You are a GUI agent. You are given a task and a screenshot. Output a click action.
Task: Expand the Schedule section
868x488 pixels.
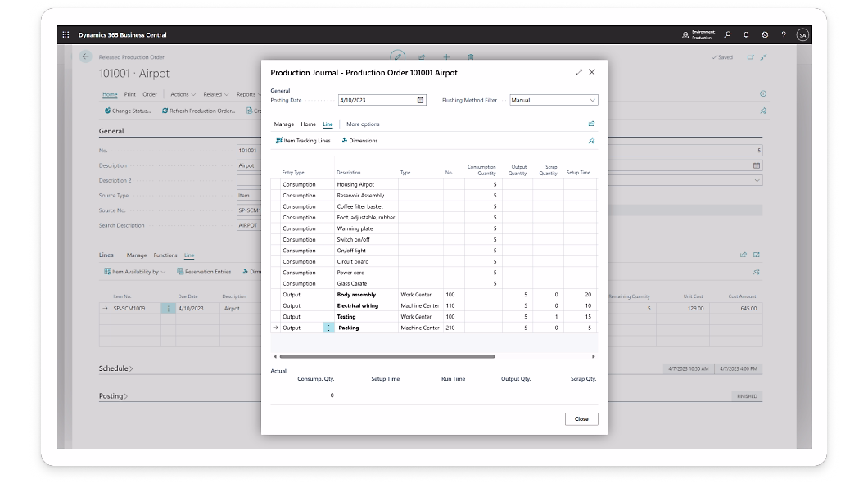tap(115, 368)
